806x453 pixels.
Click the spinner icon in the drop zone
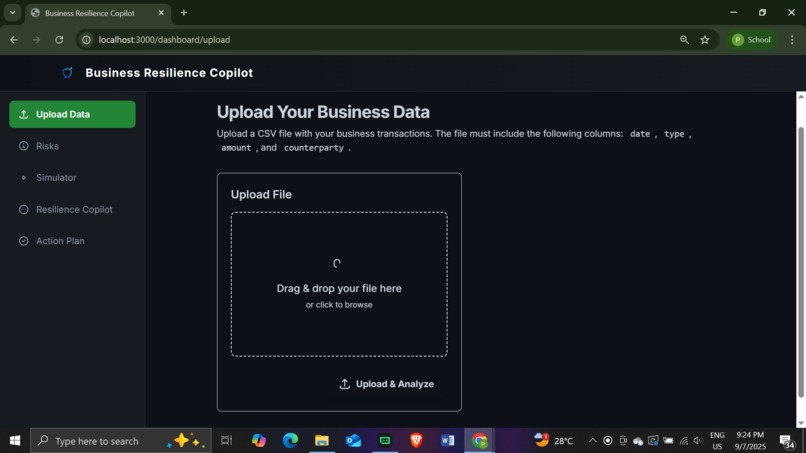[x=337, y=263]
